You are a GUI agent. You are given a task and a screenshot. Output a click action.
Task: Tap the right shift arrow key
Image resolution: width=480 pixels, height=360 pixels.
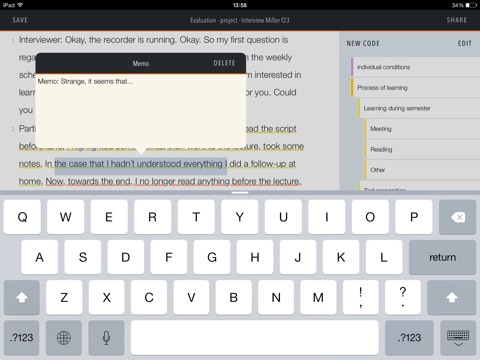(452, 297)
